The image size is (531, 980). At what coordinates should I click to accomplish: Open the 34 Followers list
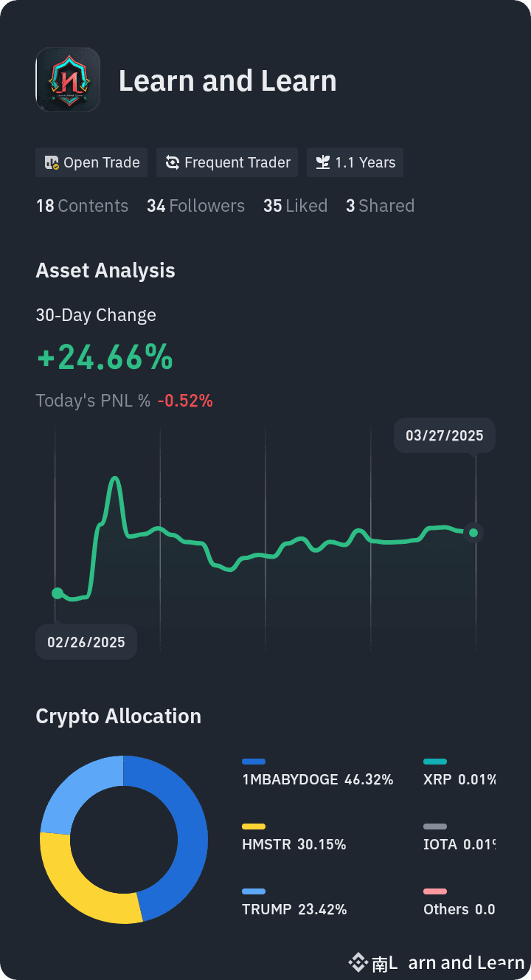(x=195, y=206)
